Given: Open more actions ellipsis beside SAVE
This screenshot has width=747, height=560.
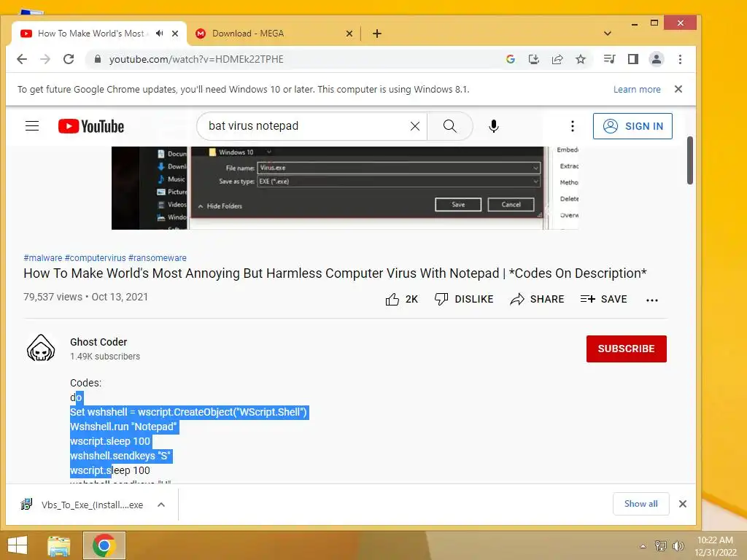Looking at the screenshot, I should point(651,300).
